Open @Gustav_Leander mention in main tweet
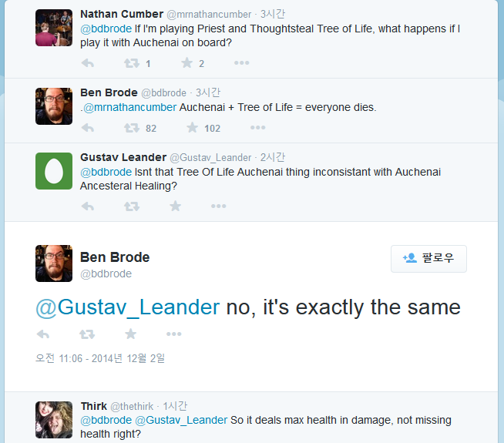 tap(128, 307)
